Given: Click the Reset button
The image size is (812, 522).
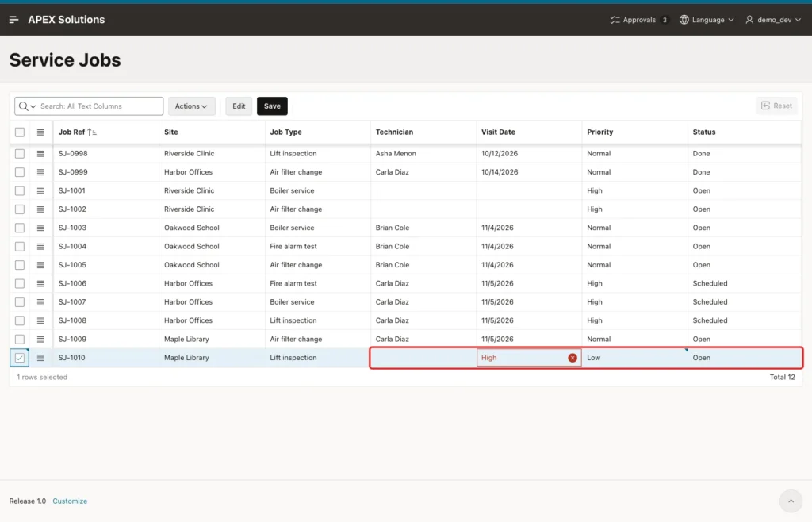Looking at the screenshot, I should click(x=776, y=106).
